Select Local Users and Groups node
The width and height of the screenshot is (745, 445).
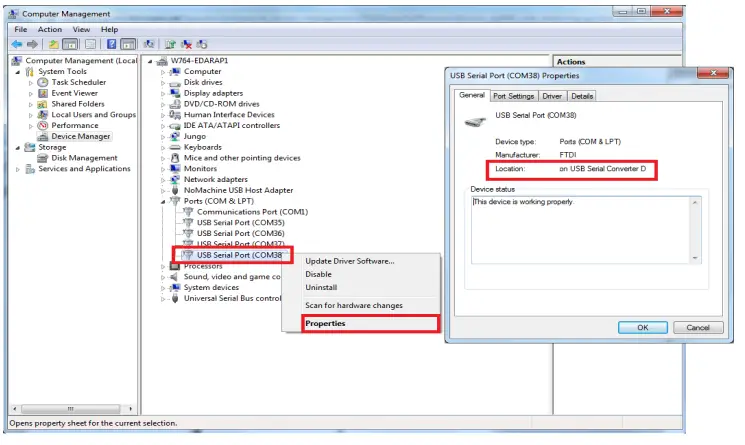pyautogui.click(x=94, y=115)
